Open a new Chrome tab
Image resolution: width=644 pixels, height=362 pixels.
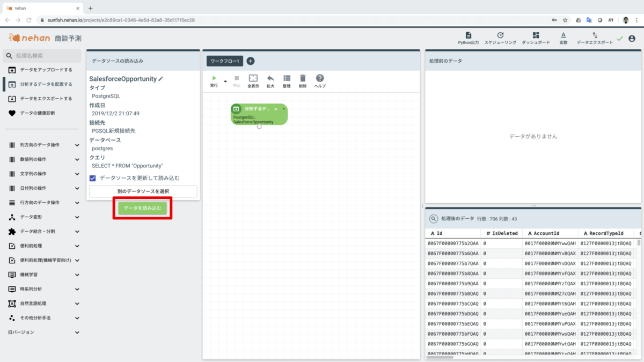pos(90,8)
